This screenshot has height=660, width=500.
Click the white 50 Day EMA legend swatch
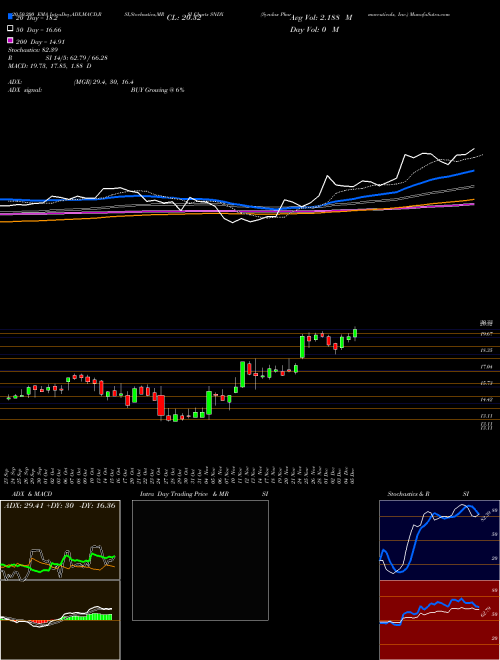(x=10, y=29)
